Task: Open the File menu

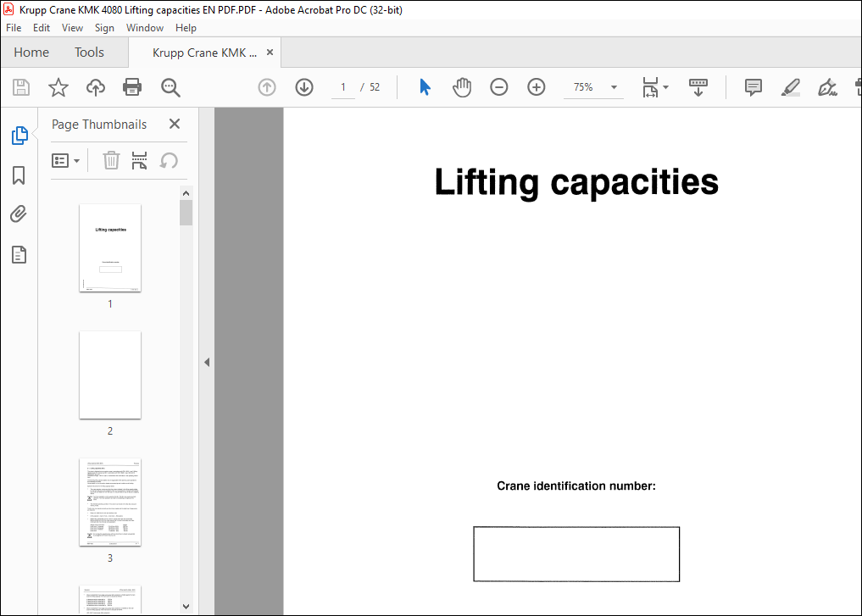Action: pos(14,28)
